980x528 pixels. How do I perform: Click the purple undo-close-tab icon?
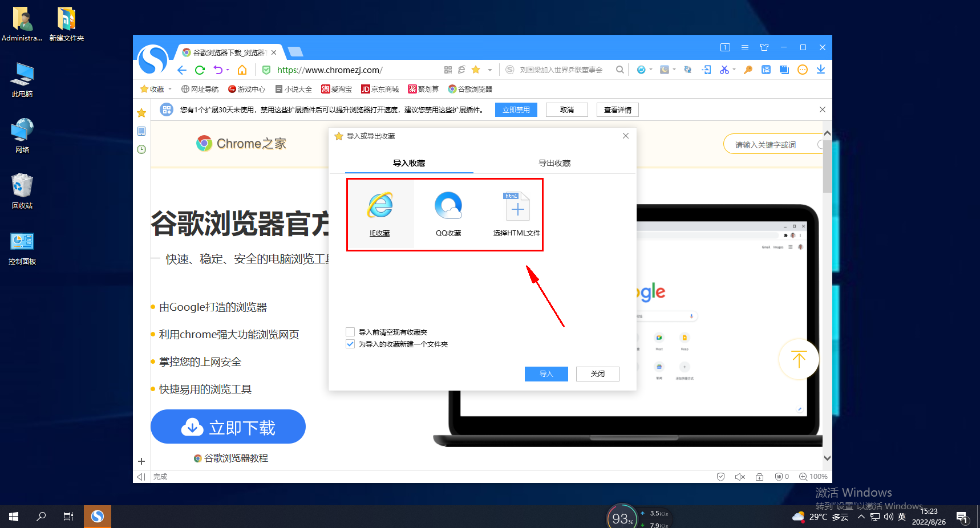[x=218, y=70]
